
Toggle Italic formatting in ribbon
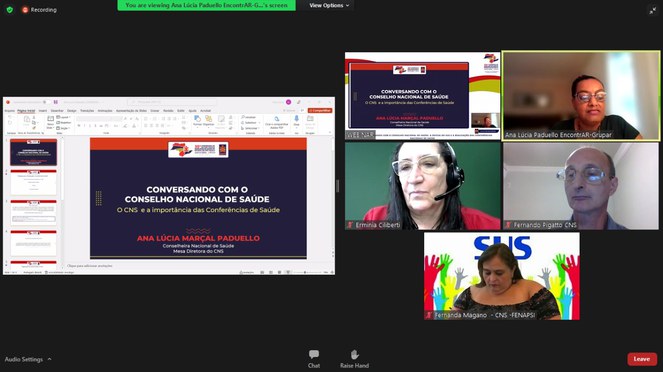click(x=85, y=126)
